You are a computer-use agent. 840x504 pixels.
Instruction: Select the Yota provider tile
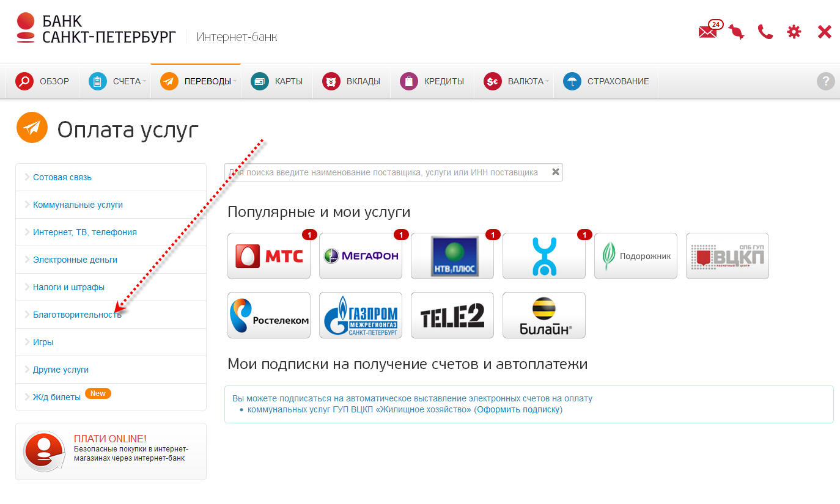(544, 256)
